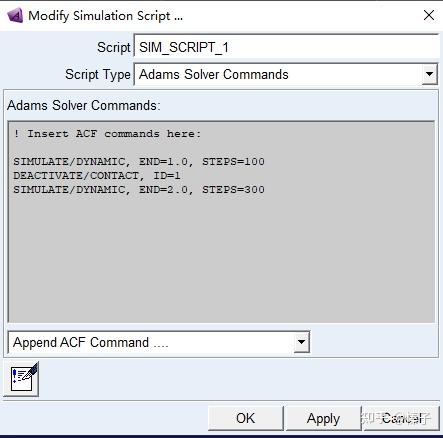
Task: Click the Insert ACF commands here comment
Action: tap(107, 134)
